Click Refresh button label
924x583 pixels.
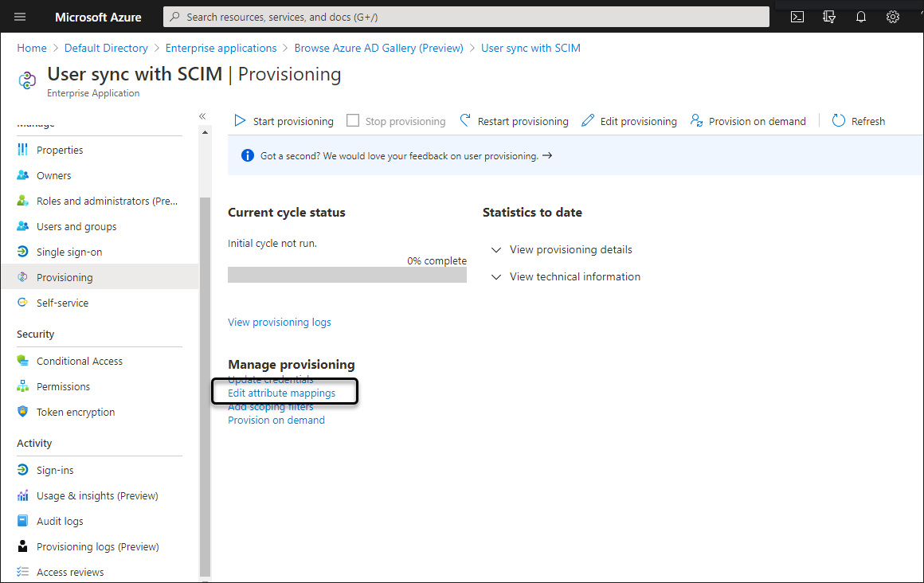pyautogui.click(x=868, y=121)
